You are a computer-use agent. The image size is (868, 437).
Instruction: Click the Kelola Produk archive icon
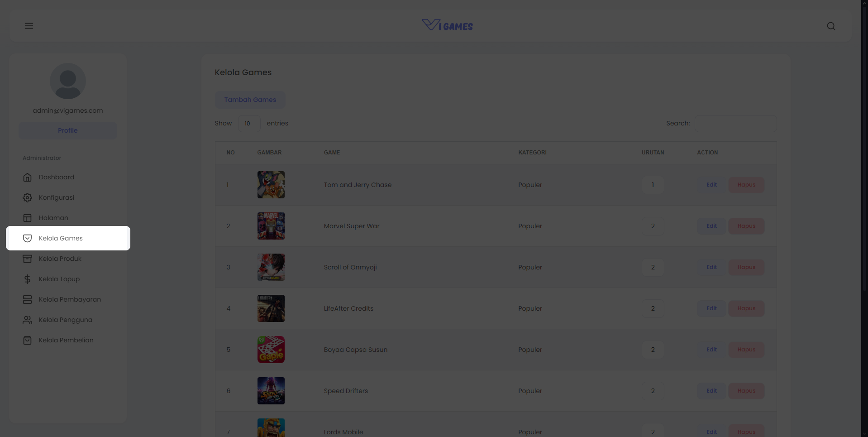(x=28, y=259)
